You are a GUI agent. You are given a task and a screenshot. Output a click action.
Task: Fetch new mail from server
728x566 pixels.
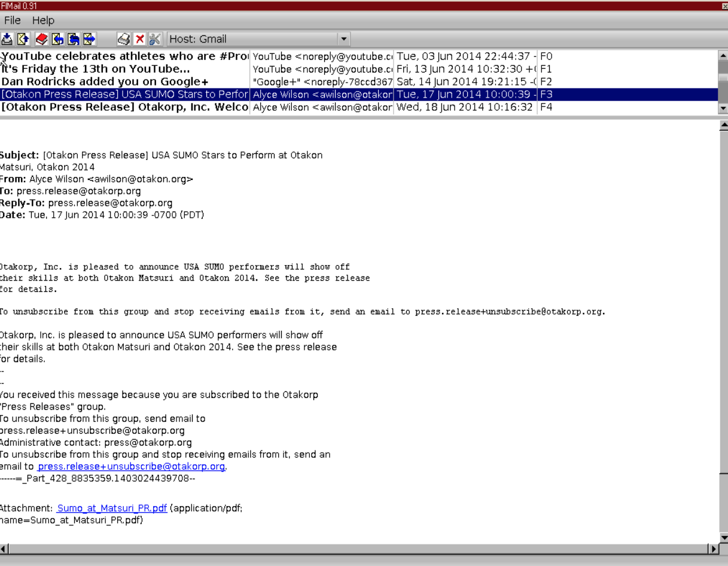[7, 38]
